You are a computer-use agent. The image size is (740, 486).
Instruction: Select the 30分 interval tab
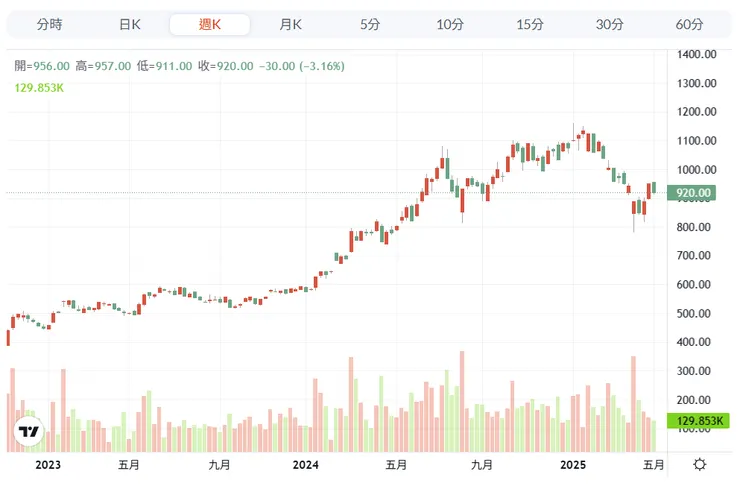tap(610, 24)
